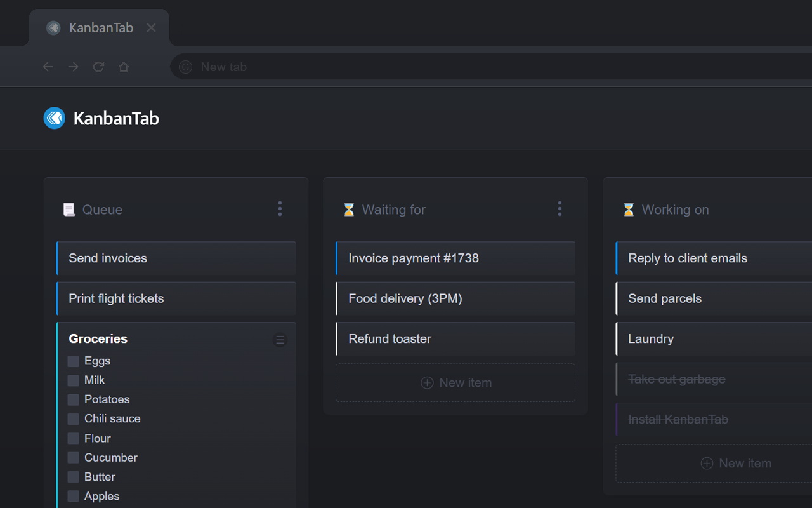812x508 pixels.
Task: Close the KanbanTab browser tab
Action: pyautogui.click(x=151, y=28)
